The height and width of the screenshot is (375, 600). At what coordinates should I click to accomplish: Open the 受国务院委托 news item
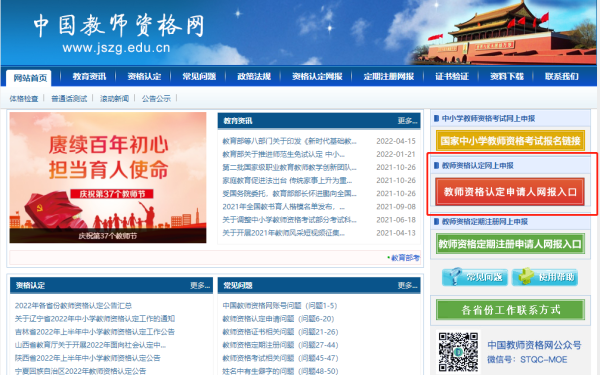pyautogui.click(x=290, y=194)
